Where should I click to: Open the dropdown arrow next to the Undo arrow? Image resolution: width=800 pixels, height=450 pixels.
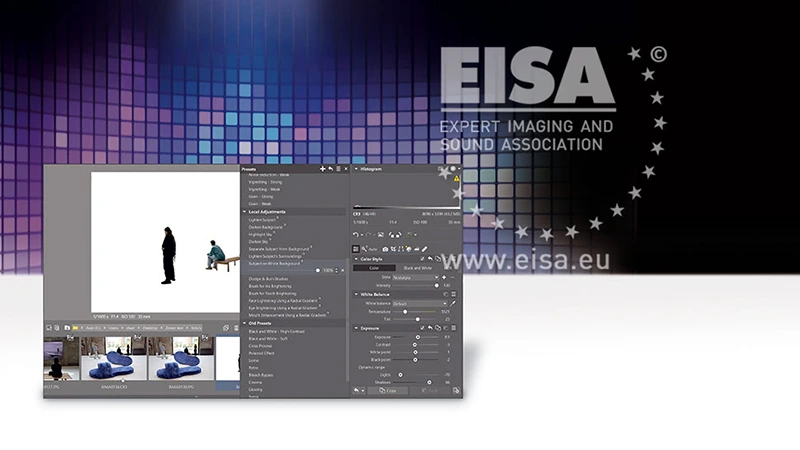click(362, 235)
